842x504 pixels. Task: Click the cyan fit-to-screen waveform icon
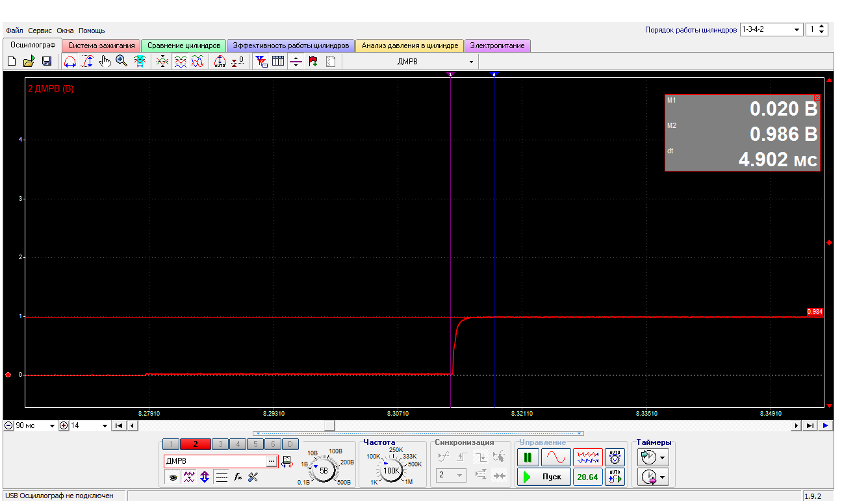(139, 61)
